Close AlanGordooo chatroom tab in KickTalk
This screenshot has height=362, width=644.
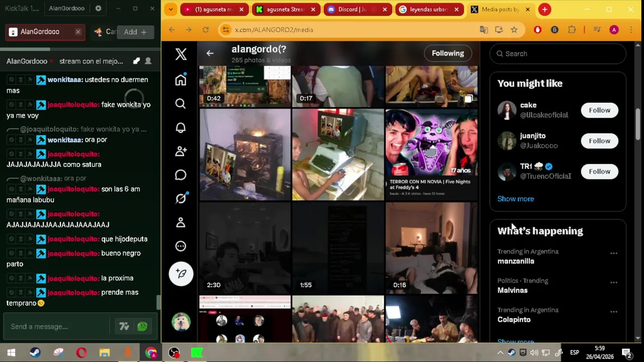coord(78,32)
